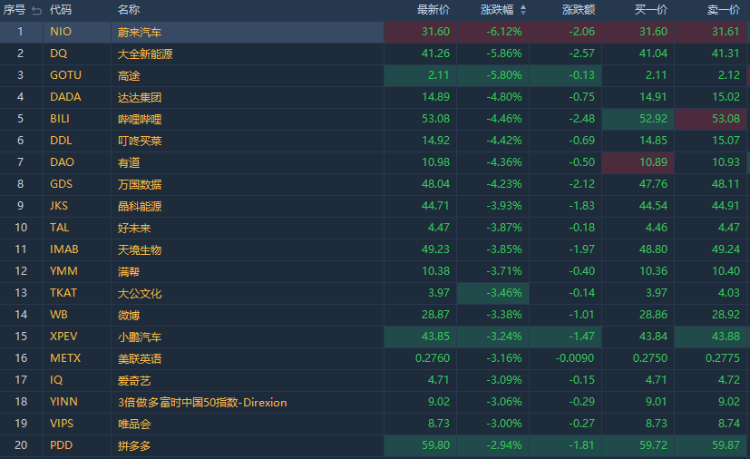Sort by the 代码 column header

tap(61, 10)
